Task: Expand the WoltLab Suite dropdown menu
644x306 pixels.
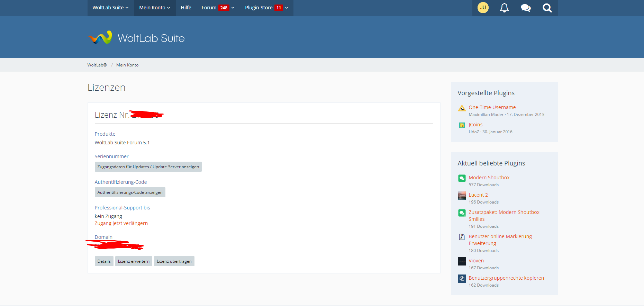Action: coord(110,8)
